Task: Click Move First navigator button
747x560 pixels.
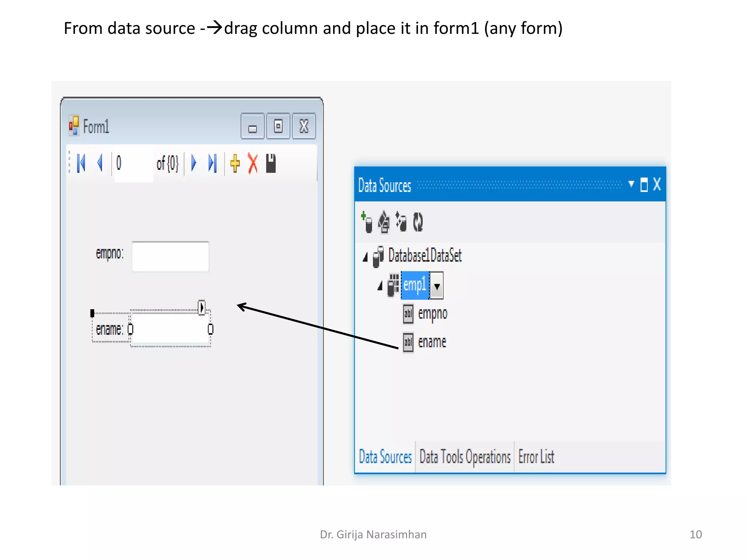Action: tap(81, 163)
